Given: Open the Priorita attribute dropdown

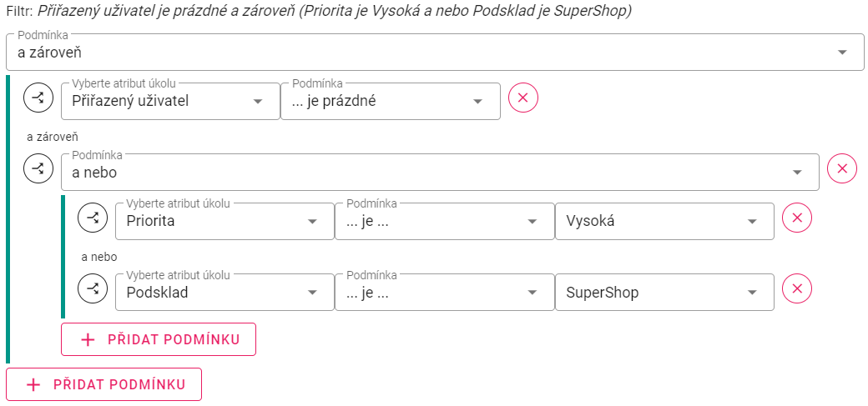Looking at the screenshot, I should 225,222.
